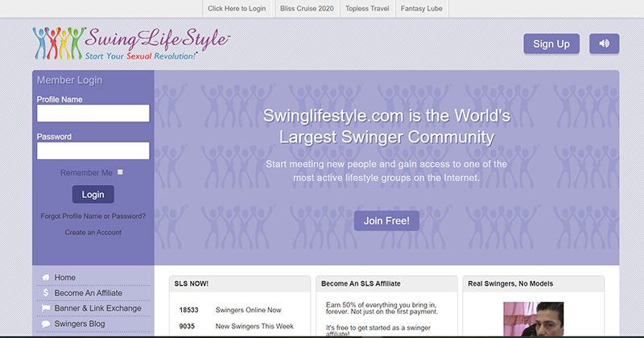Click the Home house icon in sidebar

click(x=46, y=277)
